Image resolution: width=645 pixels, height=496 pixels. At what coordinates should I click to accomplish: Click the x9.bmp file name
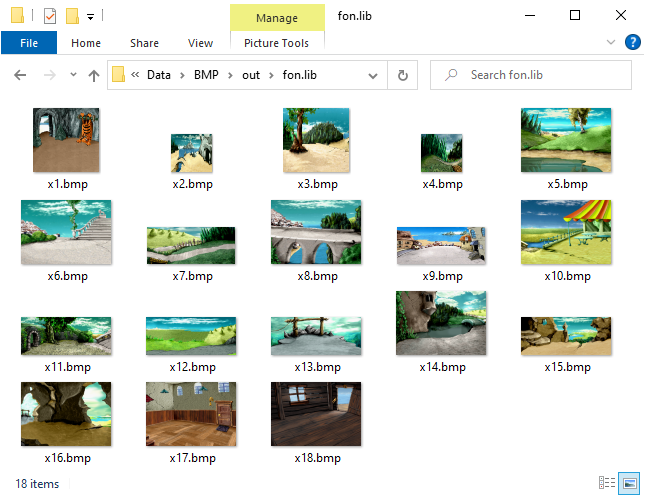coord(442,276)
